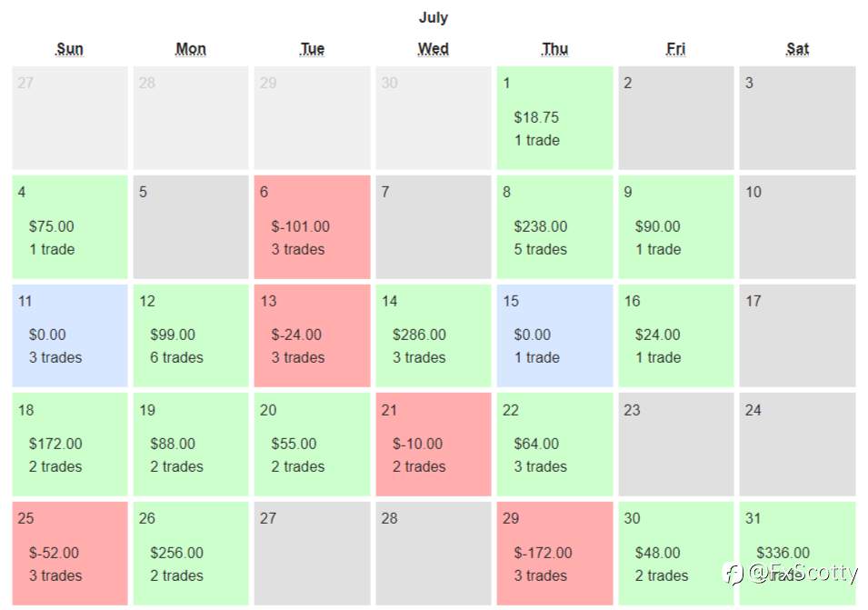Open July 25 cell showing $-52.00

[70, 553]
